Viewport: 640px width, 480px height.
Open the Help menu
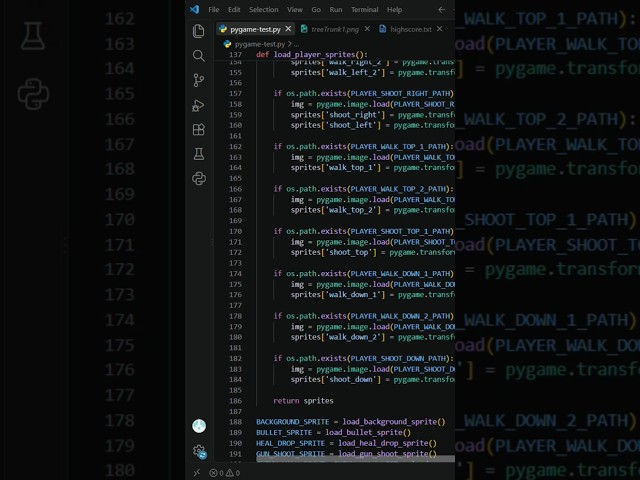click(x=394, y=9)
